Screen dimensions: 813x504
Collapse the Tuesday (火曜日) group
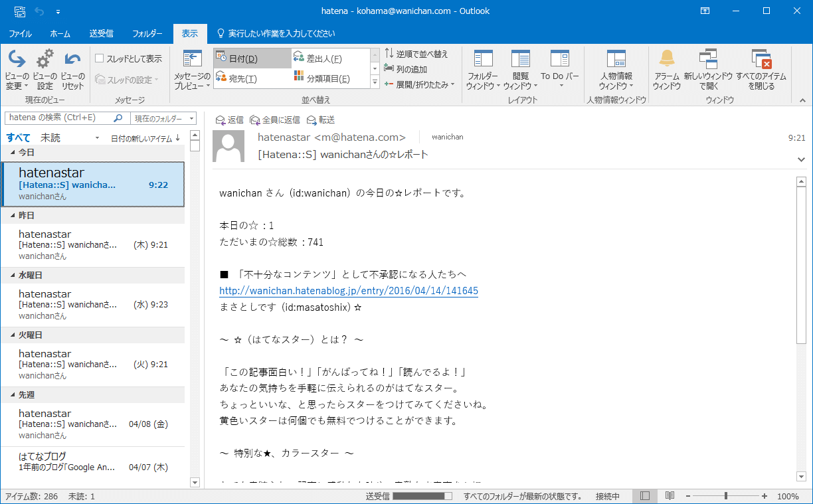(x=12, y=335)
